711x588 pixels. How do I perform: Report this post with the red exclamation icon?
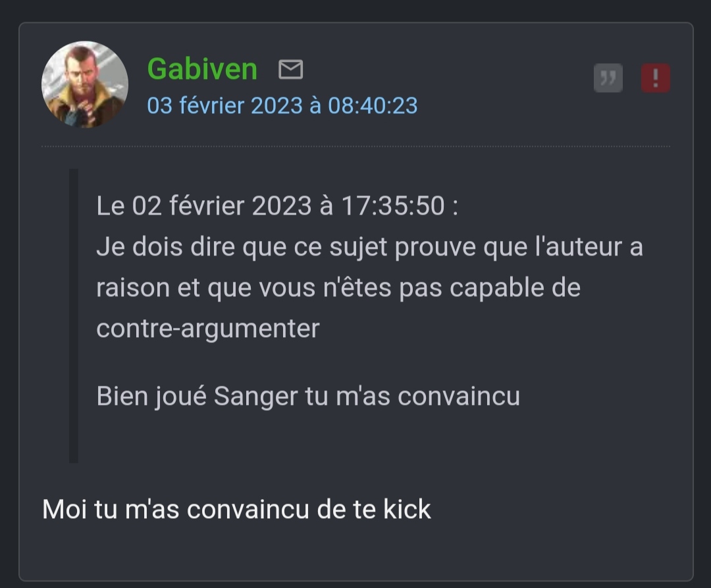click(656, 78)
